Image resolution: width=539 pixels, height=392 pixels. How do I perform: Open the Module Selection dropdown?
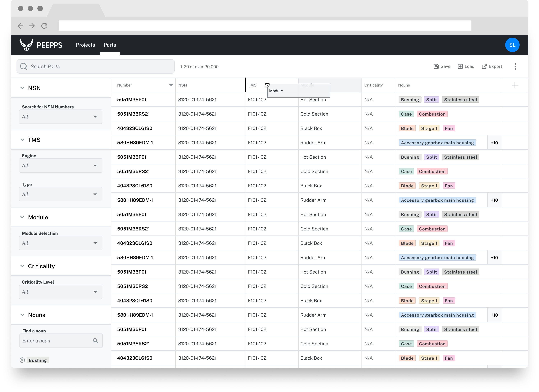61,243
